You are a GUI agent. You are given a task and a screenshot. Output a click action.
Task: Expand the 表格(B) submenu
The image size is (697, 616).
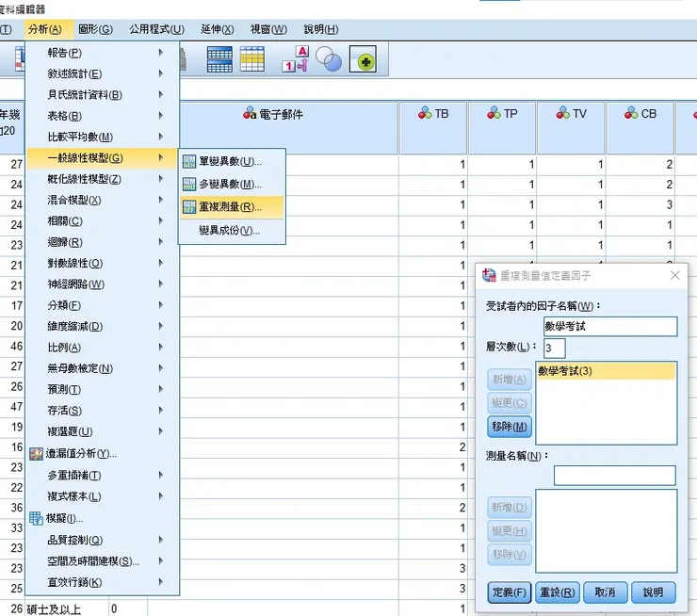click(103, 116)
